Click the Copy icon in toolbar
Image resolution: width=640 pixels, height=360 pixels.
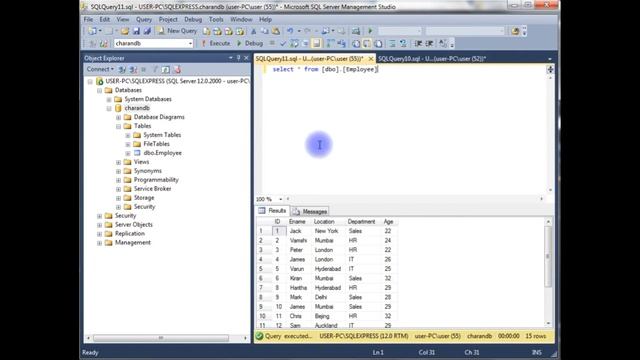click(x=264, y=31)
